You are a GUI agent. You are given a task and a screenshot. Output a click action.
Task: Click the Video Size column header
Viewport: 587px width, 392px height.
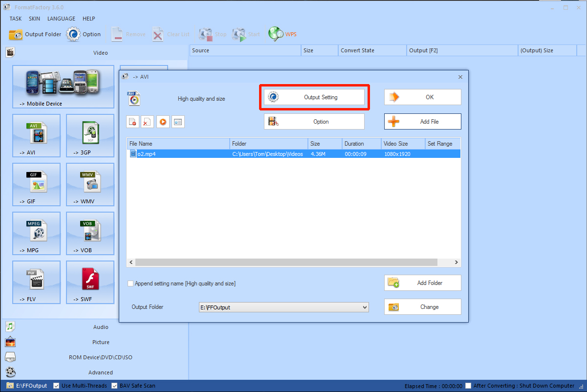[403, 144]
